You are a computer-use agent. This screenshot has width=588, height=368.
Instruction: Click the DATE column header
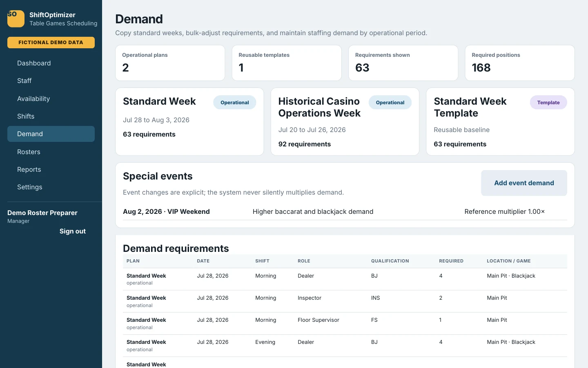tap(203, 261)
